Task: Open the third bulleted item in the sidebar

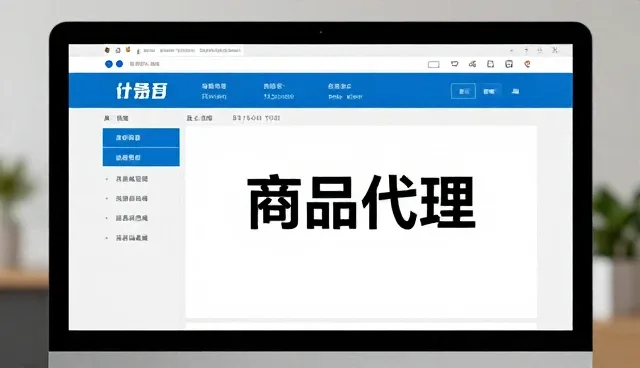Action: 131,218
